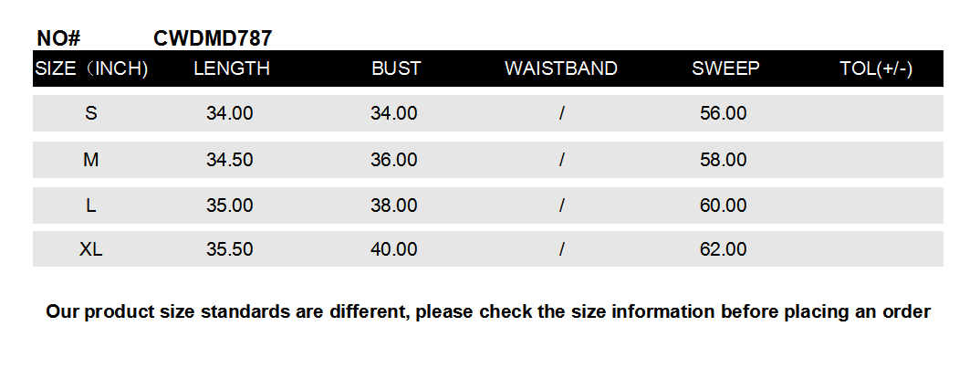This screenshot has height=379, width=980.
Task: Click the NO# label
Action: pyautogui.click(x=59, y=38)
